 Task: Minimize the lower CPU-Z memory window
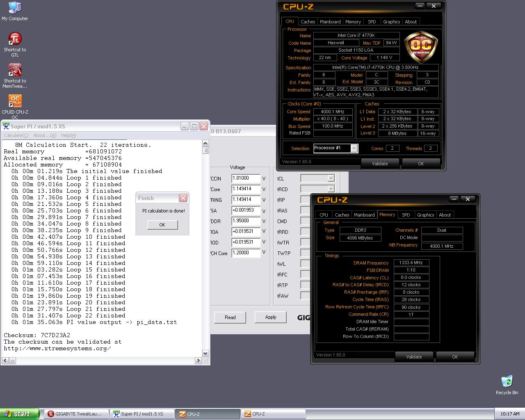tap(454, 199)
